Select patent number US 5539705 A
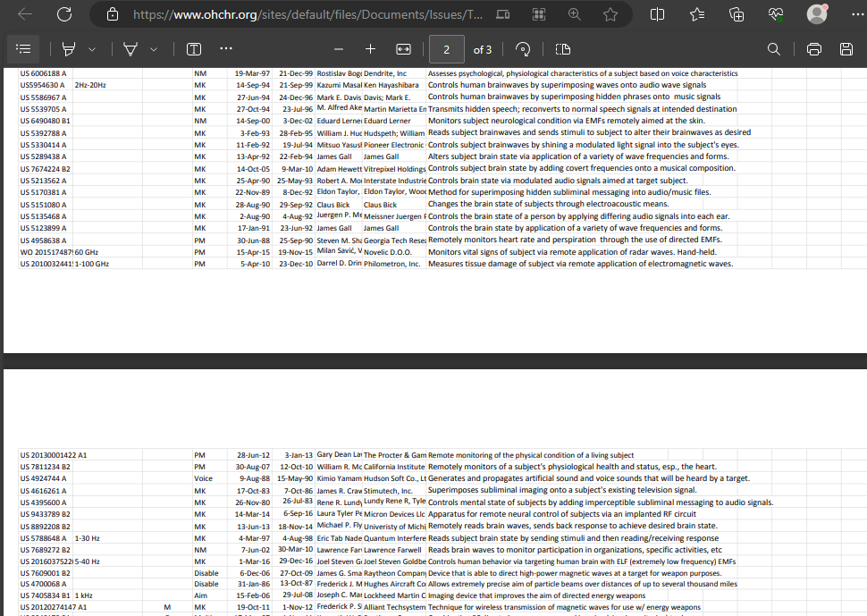The image size is (867, 616). [43, 109]
